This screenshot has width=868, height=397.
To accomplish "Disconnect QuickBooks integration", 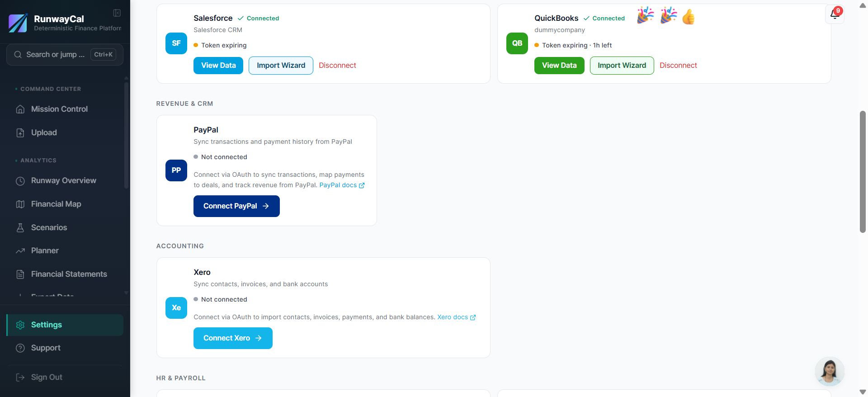I will 678,66.
